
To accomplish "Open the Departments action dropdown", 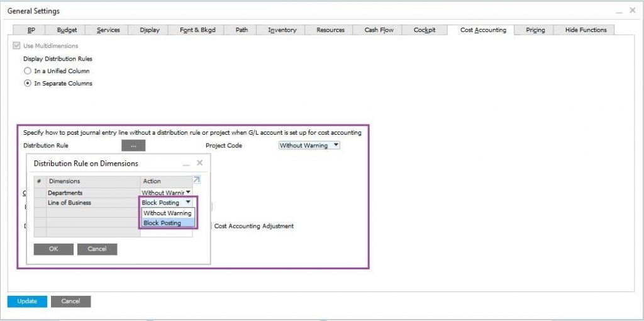I will [187, 193].
